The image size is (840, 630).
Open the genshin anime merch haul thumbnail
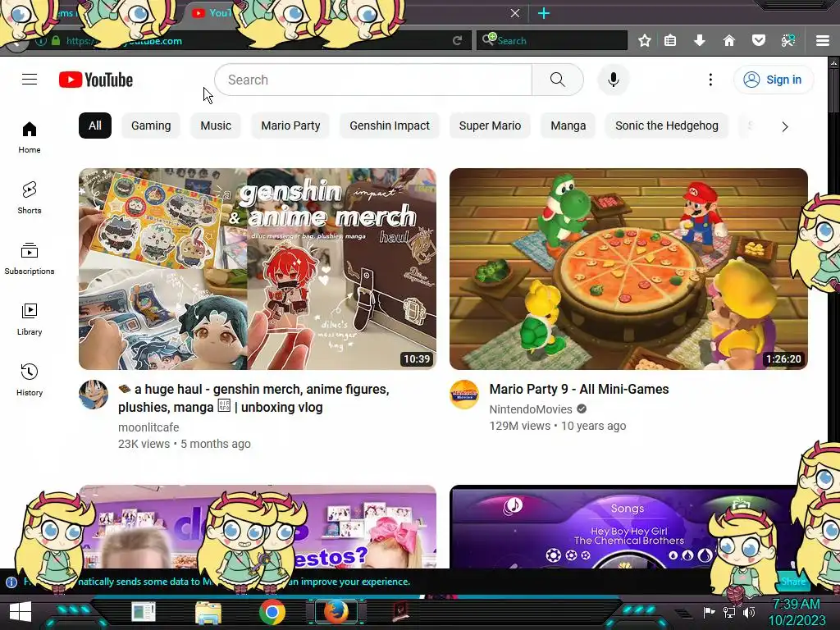pyautogui.click(x=257, y=269)
